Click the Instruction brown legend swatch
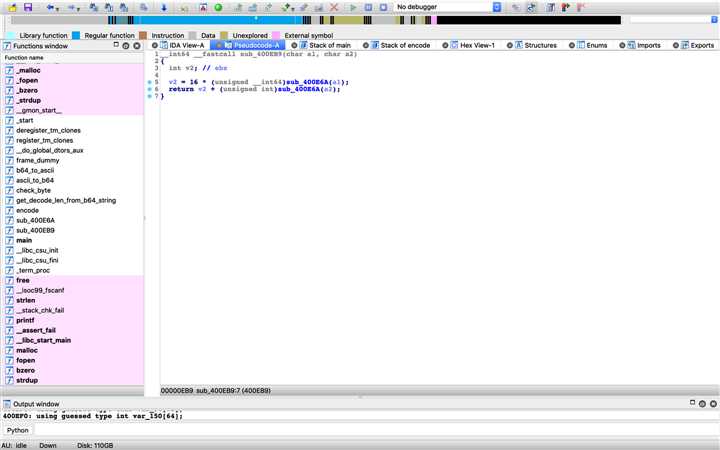 [x=143, y=35]
